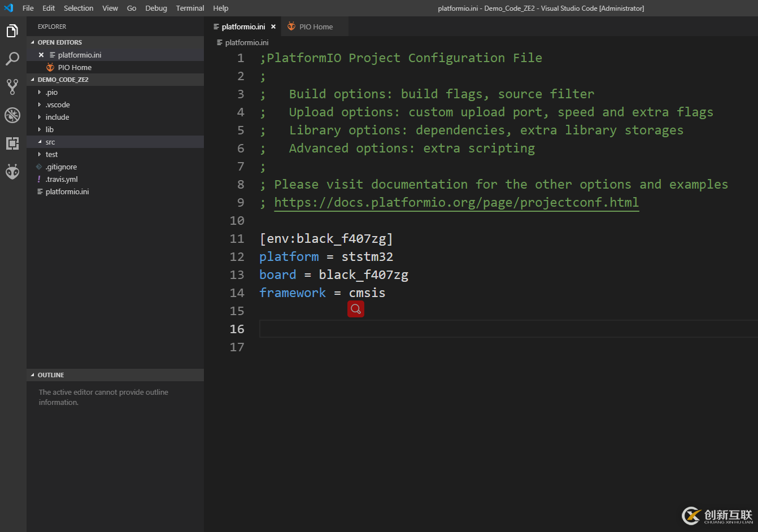Open the File menu
This screenshot has width=758, height=532.
(28, 8)
